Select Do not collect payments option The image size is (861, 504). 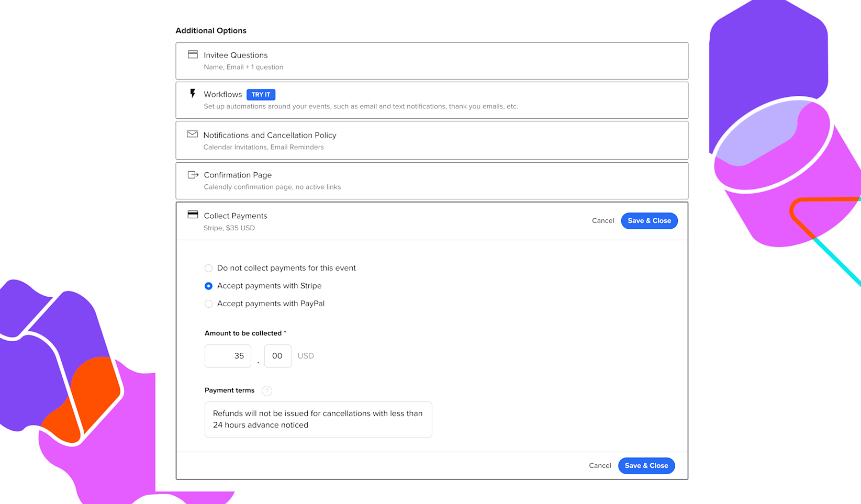pyautogui.click(x=208, y=268)
